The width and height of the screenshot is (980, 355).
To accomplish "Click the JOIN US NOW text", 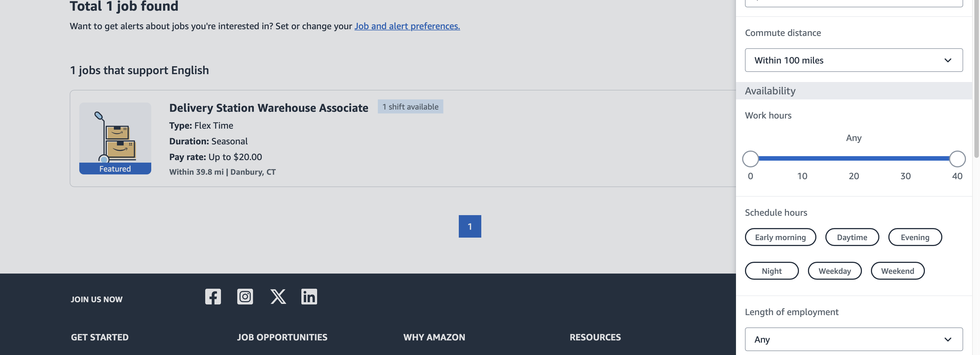I will pyautogui.click(x=97, y=299).
